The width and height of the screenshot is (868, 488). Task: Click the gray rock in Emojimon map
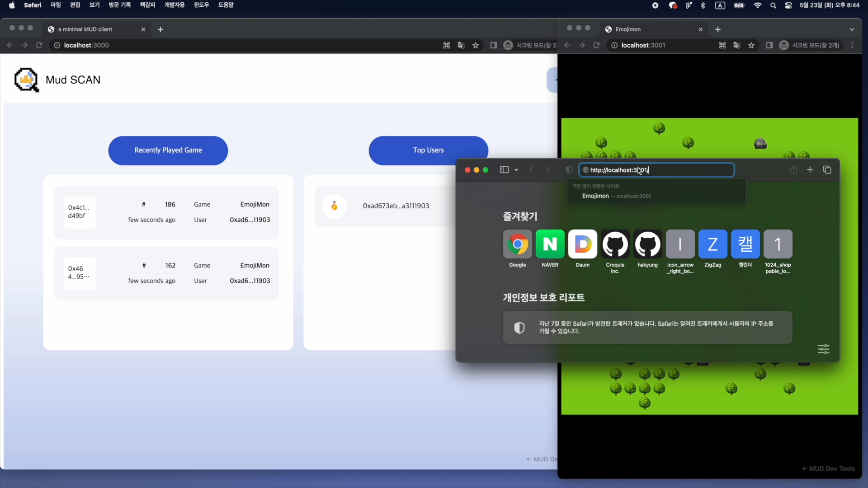760,143
